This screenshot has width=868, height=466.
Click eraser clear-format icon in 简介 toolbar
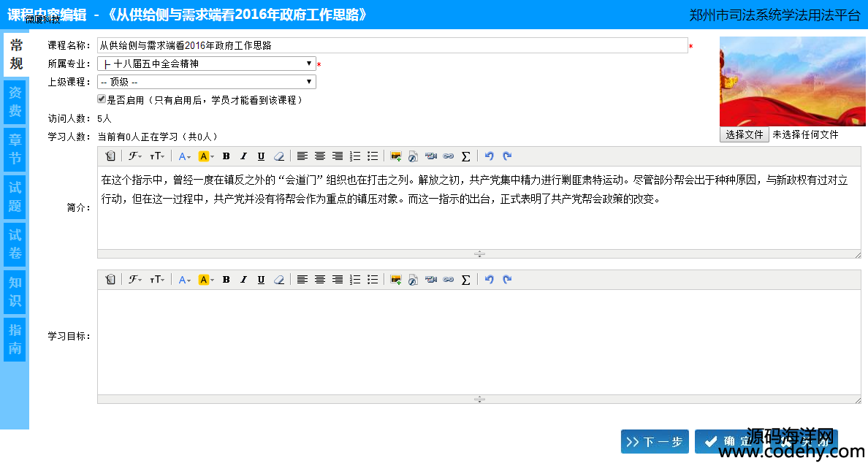[x=279, y=156]
